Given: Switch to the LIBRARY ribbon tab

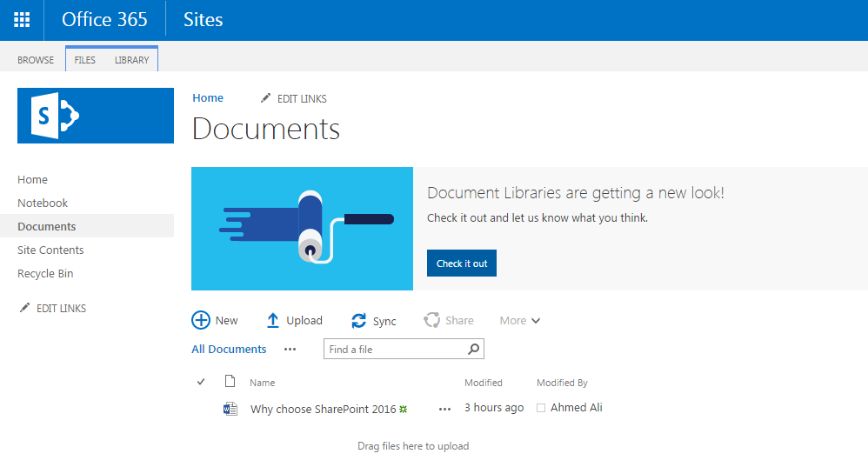Looking at the screenshot, I should [x=131, y=60].
